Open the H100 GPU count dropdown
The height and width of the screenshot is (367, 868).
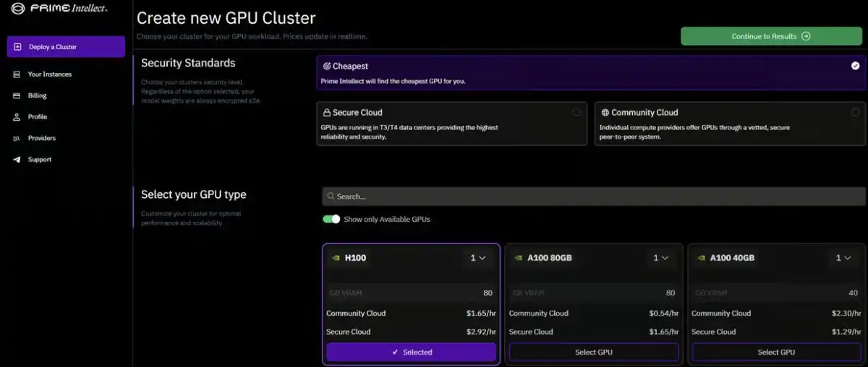pos(478,258)
